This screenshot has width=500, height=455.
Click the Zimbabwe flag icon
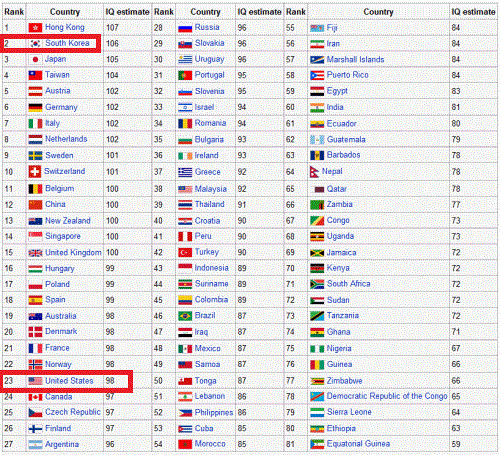317,381
